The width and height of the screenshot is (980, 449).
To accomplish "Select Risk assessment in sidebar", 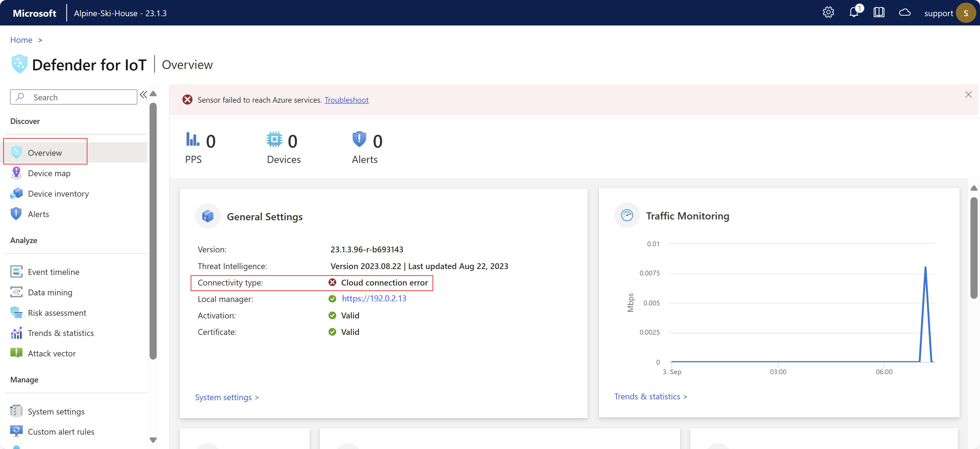I will pyautogui.click(x=57, y=313).
